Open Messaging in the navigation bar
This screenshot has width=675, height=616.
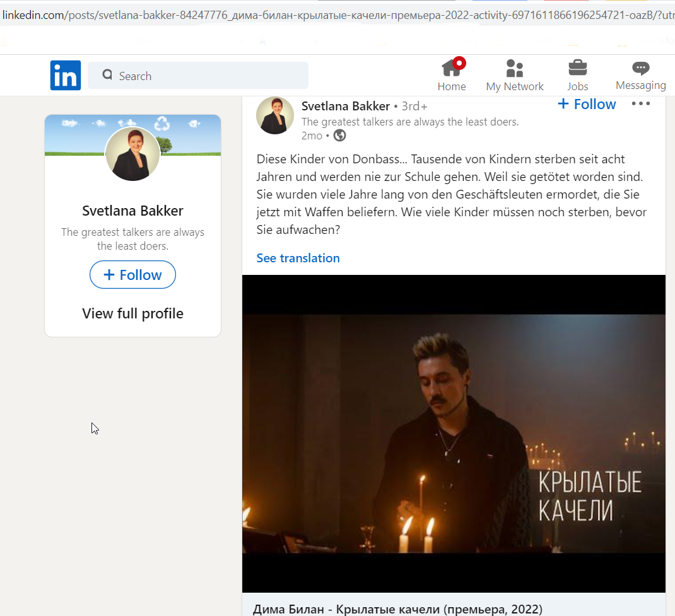tap(640, 75)
